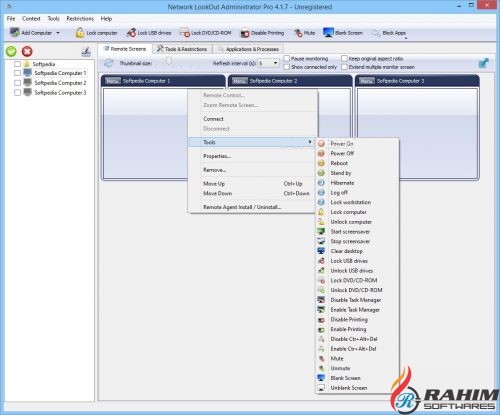500x415 pixels.
Task: Check the Softpedia group checkbox
Action: 17,64
